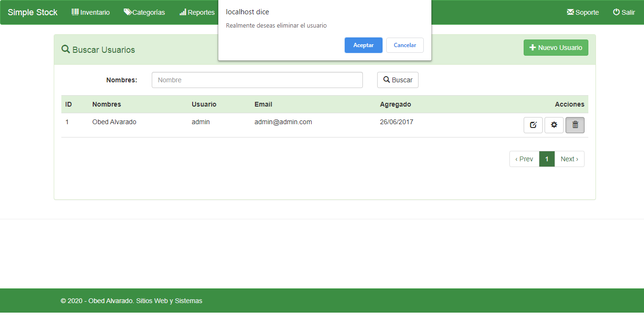The image size is (644, 315).
Task: Go to the previous page with Prev
Action: coord(524,159)
